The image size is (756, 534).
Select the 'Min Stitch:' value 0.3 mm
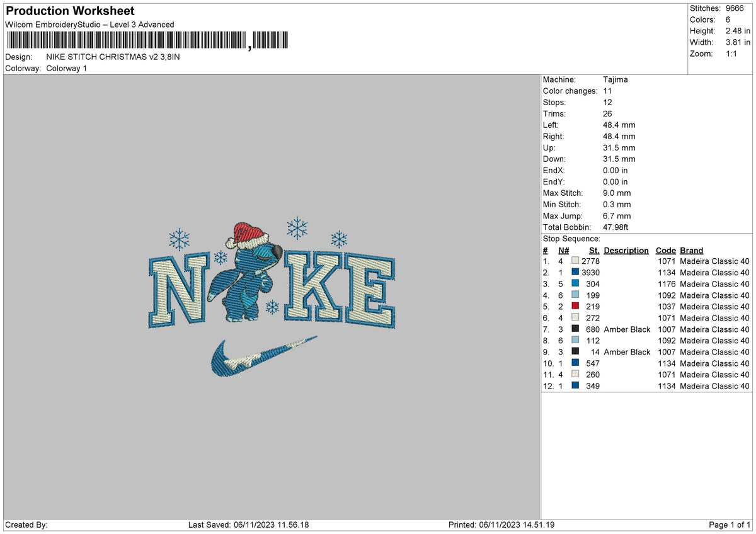click(x=617, y=204)
